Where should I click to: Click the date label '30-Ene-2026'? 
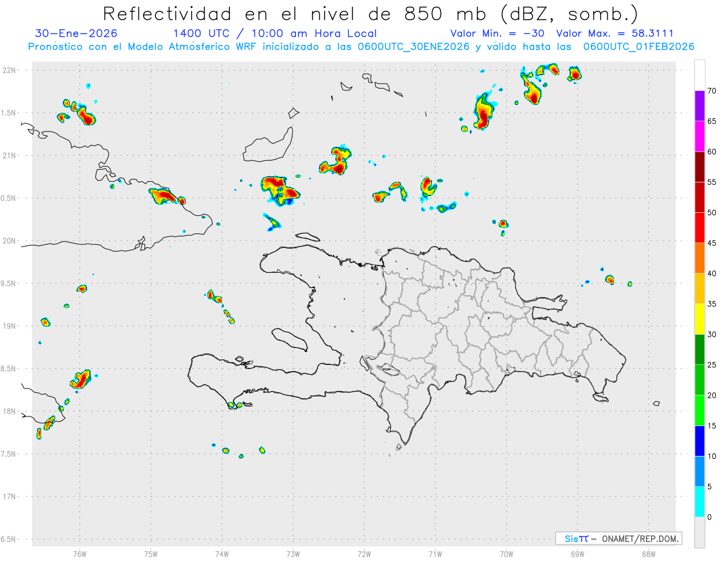click(x=76, y=33)
